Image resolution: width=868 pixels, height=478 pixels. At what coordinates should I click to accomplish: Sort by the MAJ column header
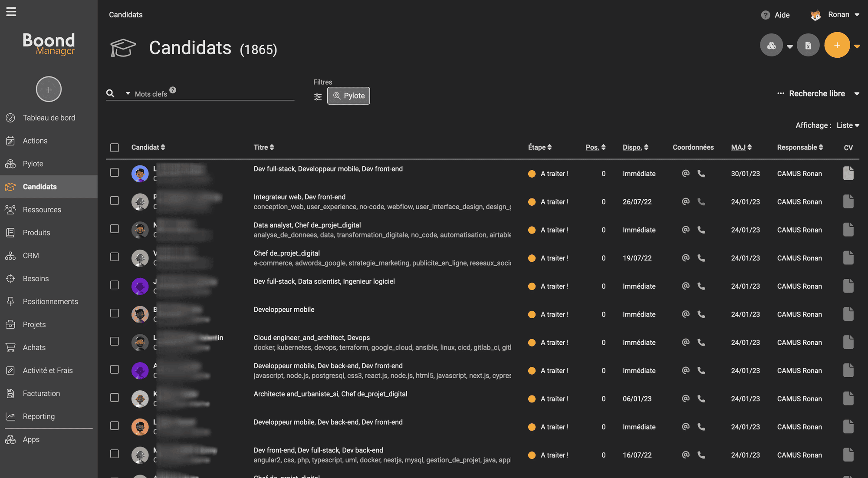coord(741,147)
